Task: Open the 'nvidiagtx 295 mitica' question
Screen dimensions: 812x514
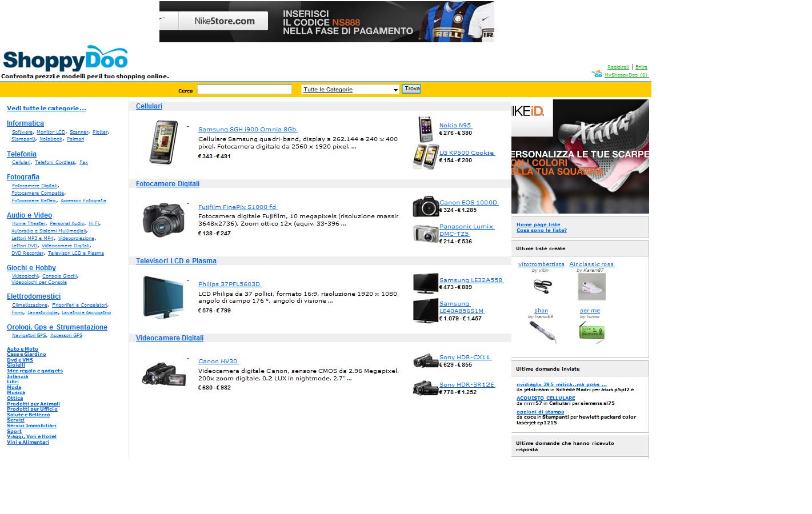Action: click(x=562, y=384)
